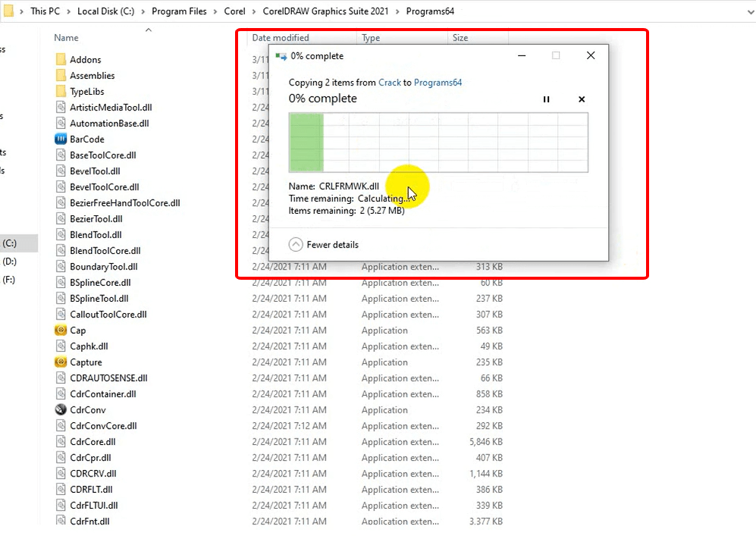756x536 pixels.
Task: Select the CdrCore.dll file name
Action: coord(93,441)
